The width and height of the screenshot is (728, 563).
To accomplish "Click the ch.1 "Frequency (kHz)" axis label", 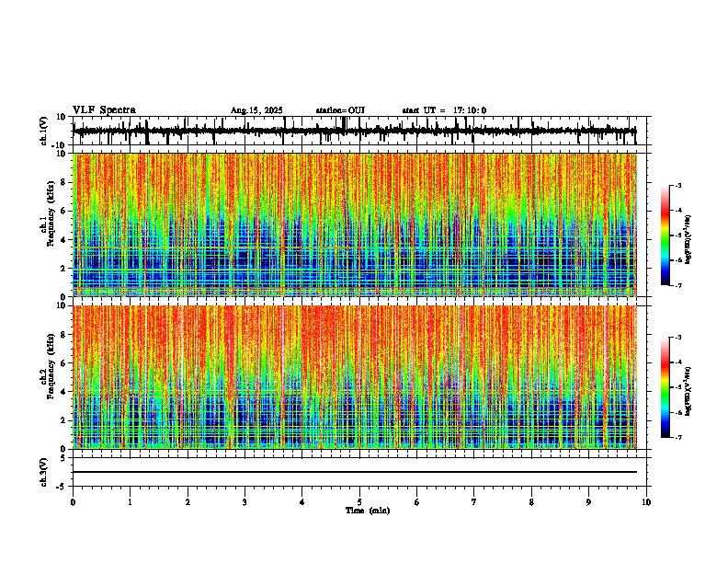I will click(x=51, y=213).
